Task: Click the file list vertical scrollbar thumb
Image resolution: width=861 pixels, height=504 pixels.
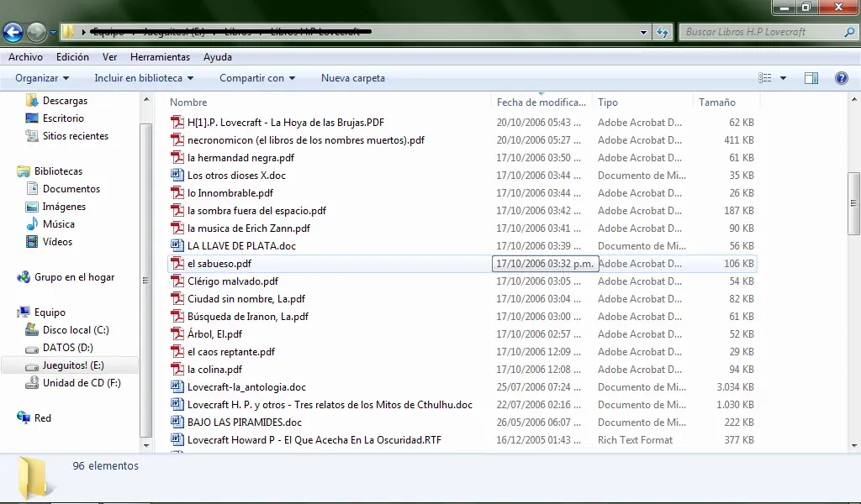Action: pos(853,203)
